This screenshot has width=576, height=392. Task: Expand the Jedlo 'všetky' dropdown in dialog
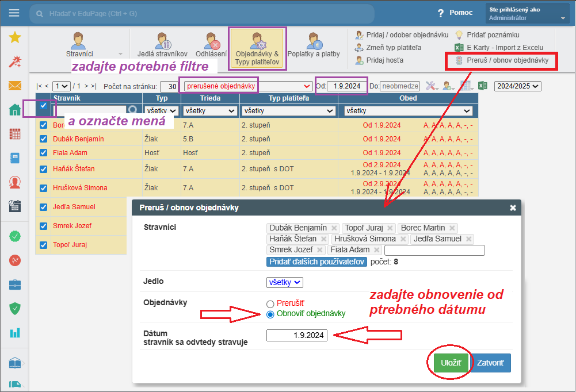[x=285, y=282]
